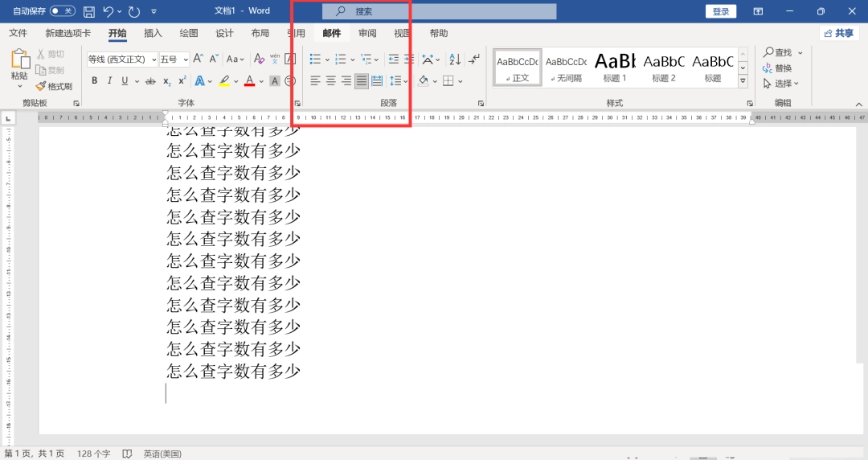Open the font dialog launcher

(x=298, y=103)
